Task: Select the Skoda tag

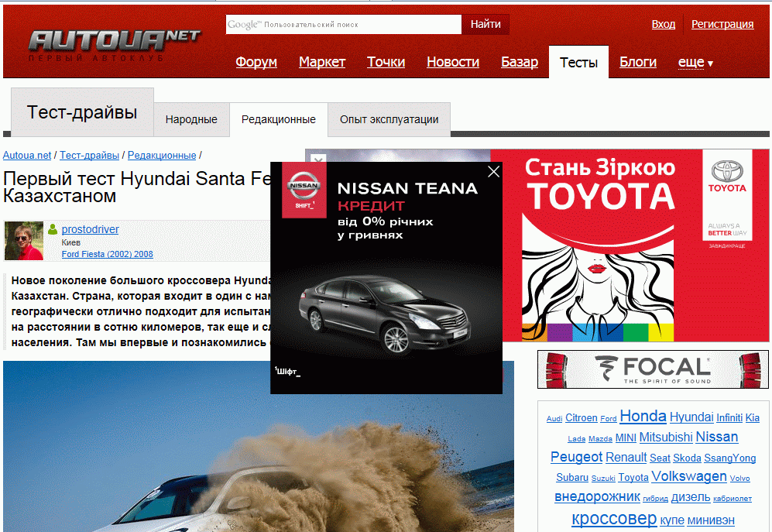Action: [687, 458]
